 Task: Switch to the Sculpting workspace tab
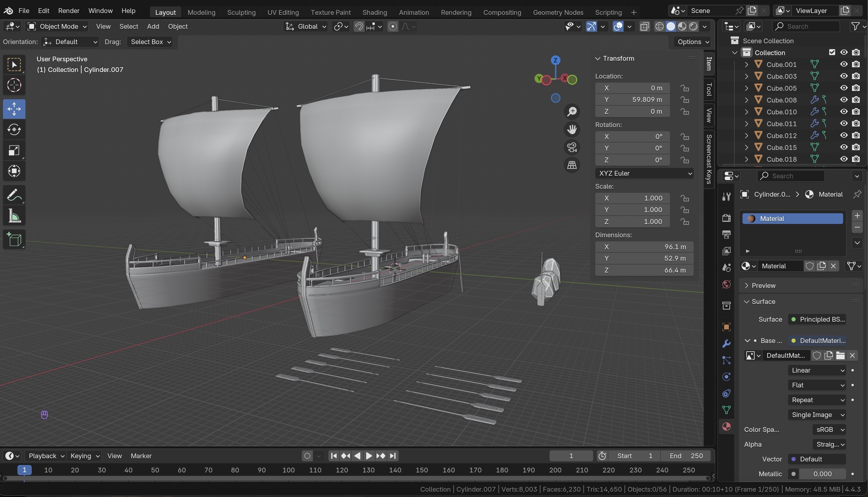241,12
